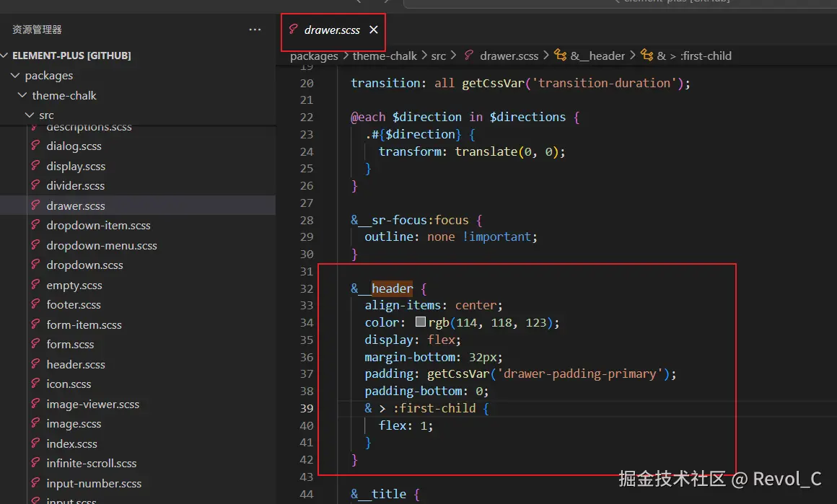Switch to the drawer.scss tab

click(332, 30)
